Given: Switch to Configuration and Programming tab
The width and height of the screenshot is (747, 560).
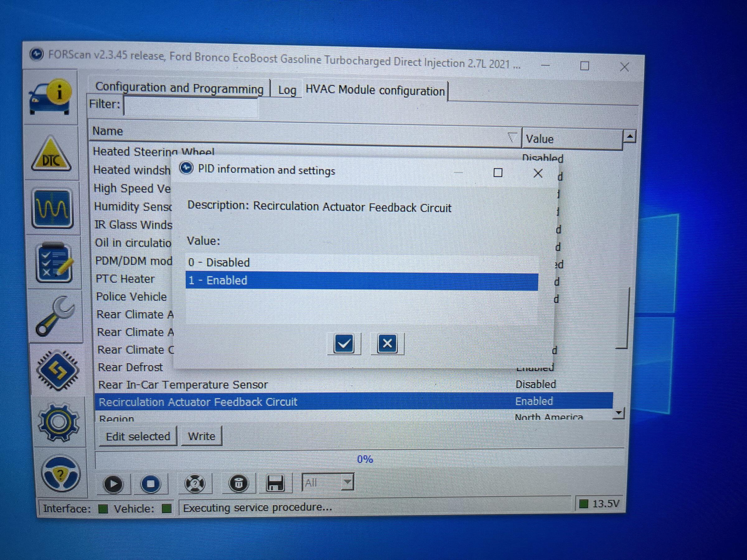Looking at the screenshot, I should point(179,88).
